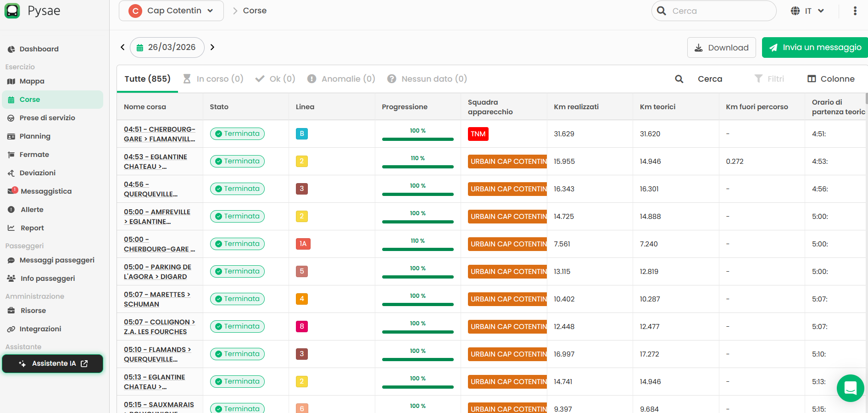Viewport: 868px width, 413px height.
Task: Click the table Cerca search field
Action: point(710,79)
